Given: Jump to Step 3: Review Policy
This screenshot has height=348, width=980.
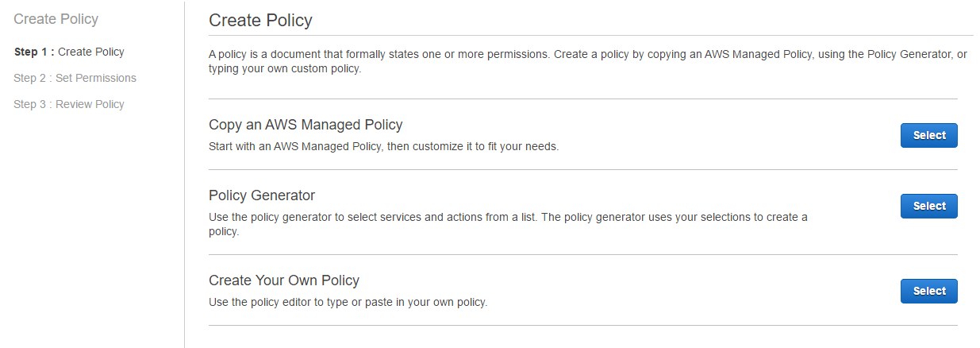Looking at the screenshot, I should click(69, 104).
